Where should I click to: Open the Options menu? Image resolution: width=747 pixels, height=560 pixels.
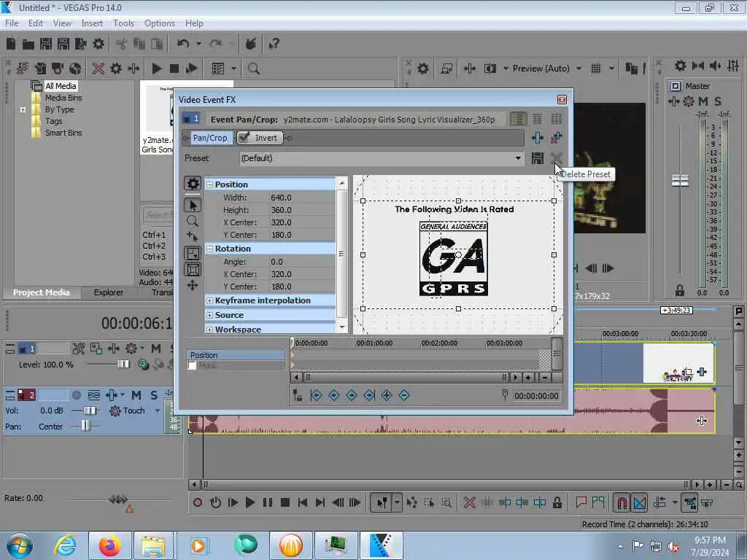pyautogui.click(x=160, y=23)
